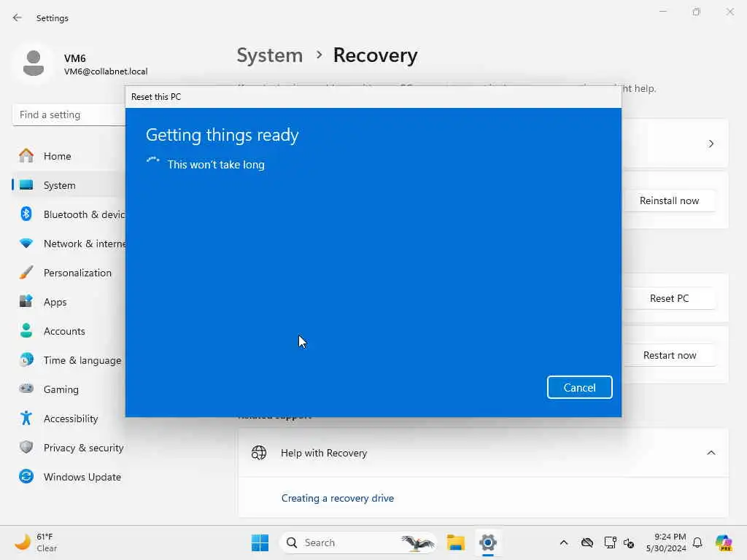Click the Restart now button

pos(669,355)
